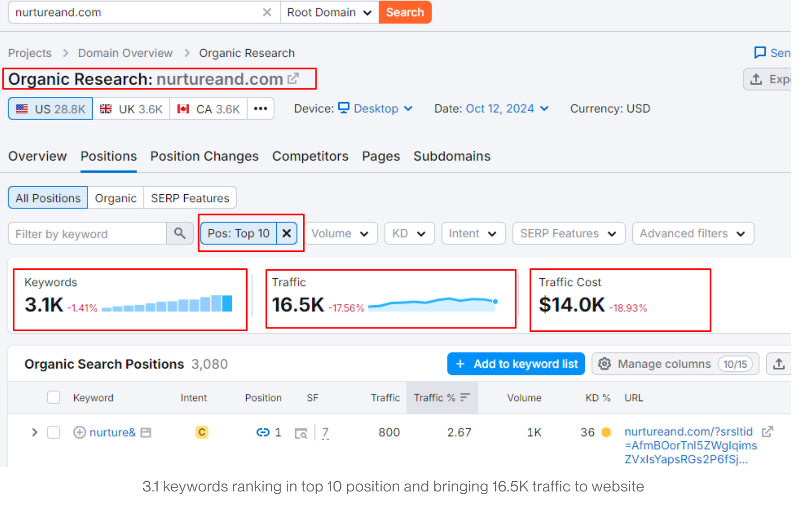Open more country databases ellipsis
The height and width of the screenshot is (525, 812).
coord(260,109)
